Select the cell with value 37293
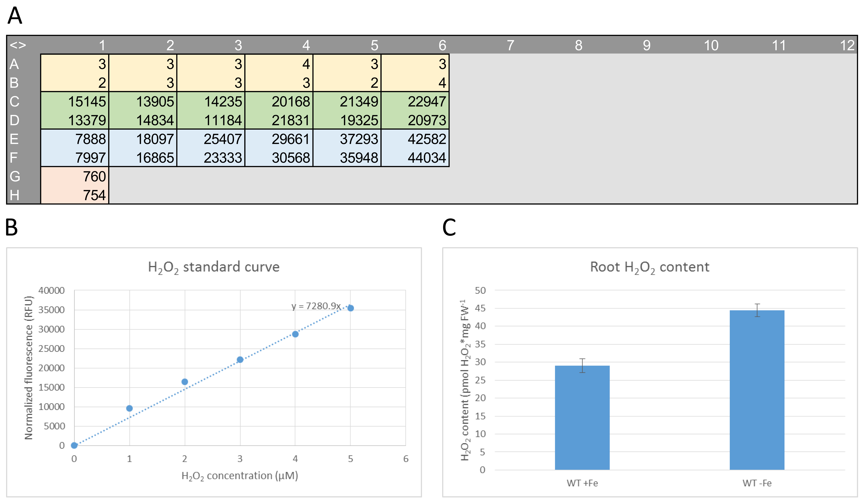This screenshot has width=868, height=504. pos(347,139)
